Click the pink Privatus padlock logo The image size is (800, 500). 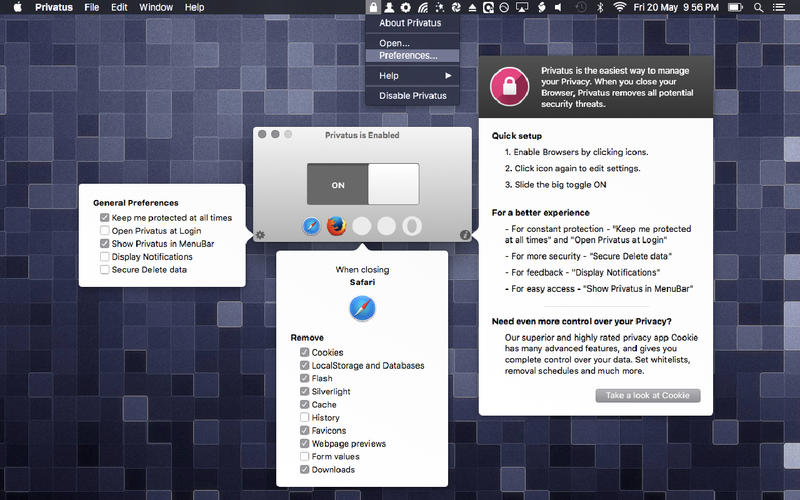[x=509, y=86]
